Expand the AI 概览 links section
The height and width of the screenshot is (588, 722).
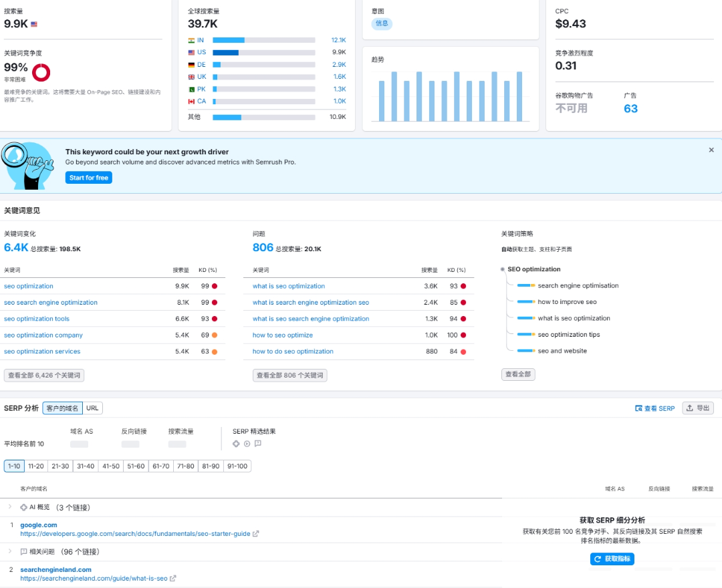[x=10, y=506]
